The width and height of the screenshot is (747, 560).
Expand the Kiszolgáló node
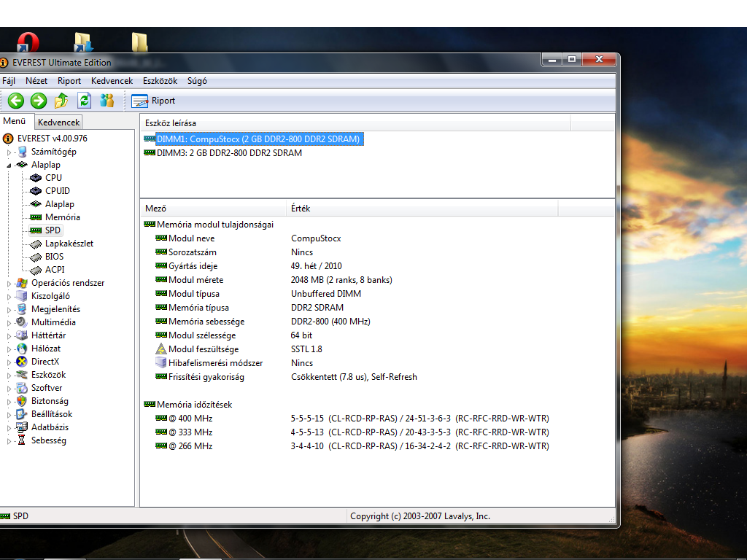click(x=9, y=297)
